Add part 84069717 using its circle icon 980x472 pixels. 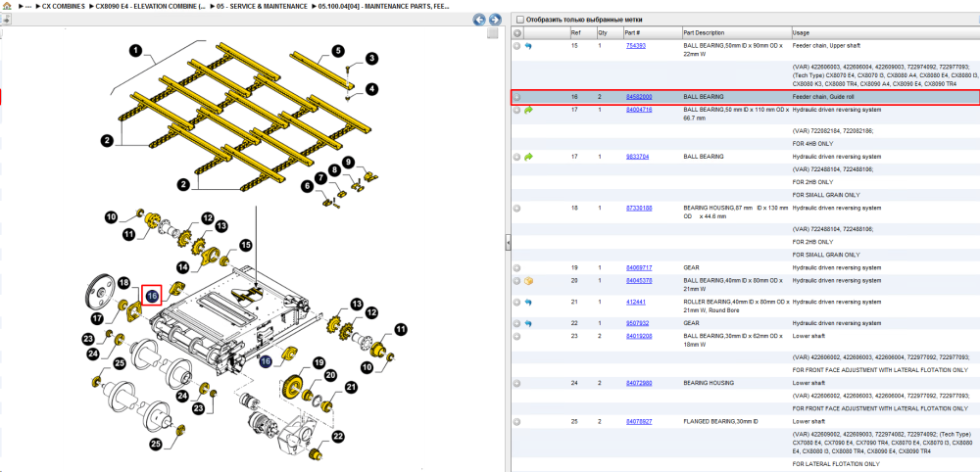[x=516, y=268]
